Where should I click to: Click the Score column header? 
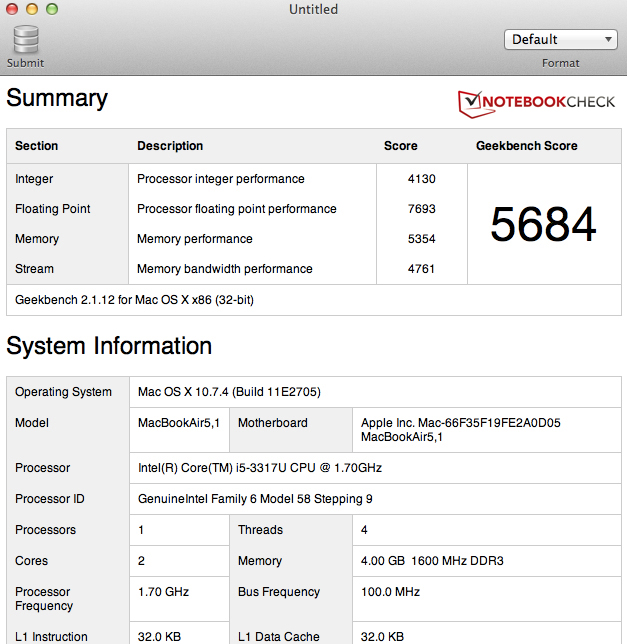[401, 146]
